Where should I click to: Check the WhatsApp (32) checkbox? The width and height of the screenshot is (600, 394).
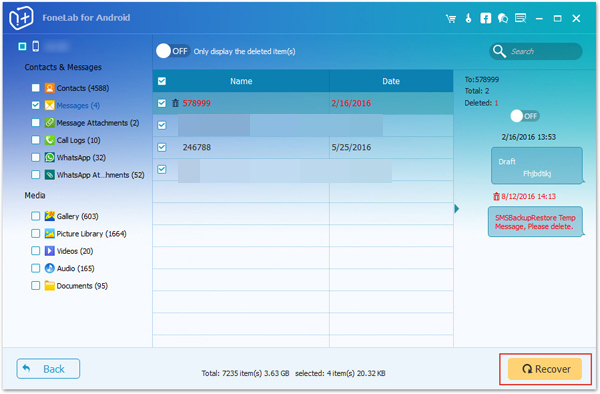pyautogui.click(x=36, y=157)
